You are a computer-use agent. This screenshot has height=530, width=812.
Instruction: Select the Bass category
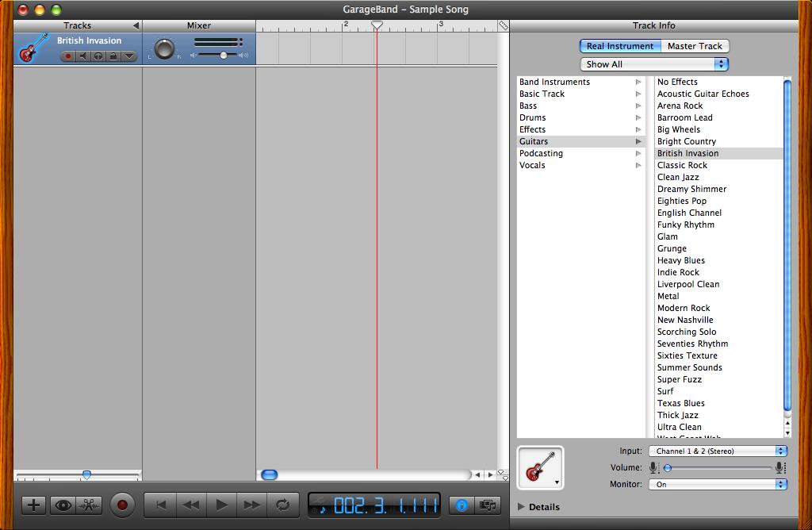tap(580, 106)
